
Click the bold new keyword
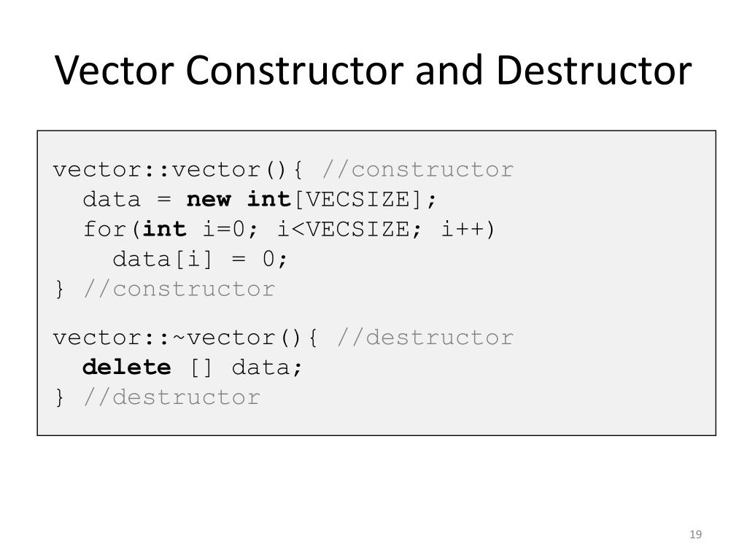point(209,200)
